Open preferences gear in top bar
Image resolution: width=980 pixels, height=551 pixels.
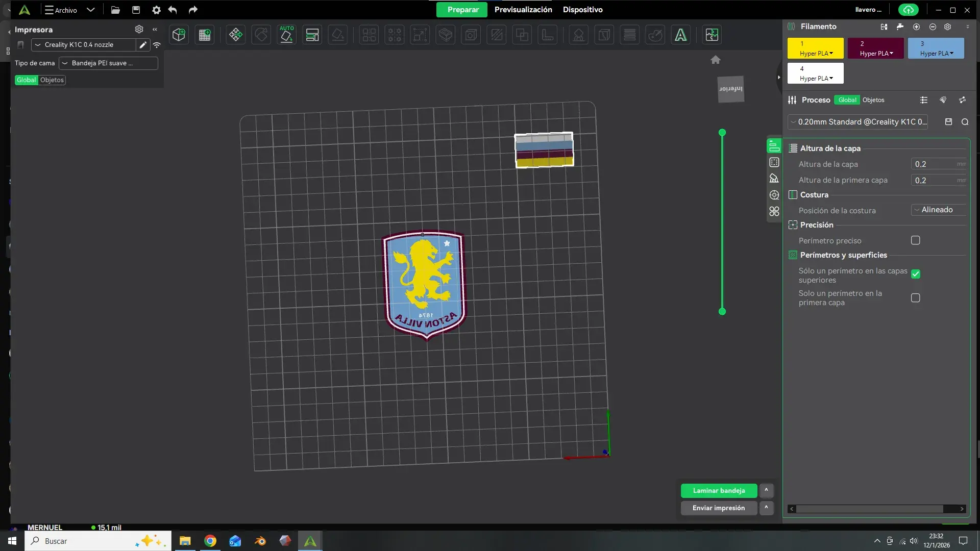(156, 10)
